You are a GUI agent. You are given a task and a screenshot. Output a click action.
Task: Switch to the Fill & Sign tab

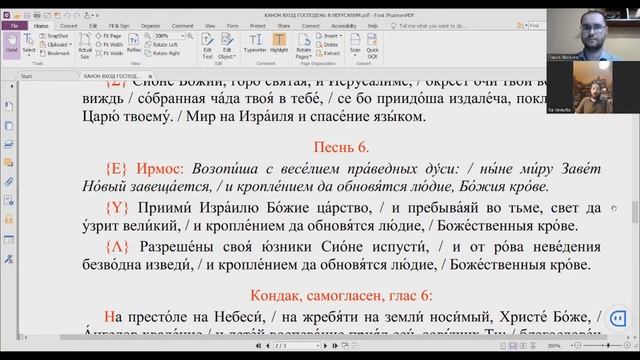click(119, 26)
